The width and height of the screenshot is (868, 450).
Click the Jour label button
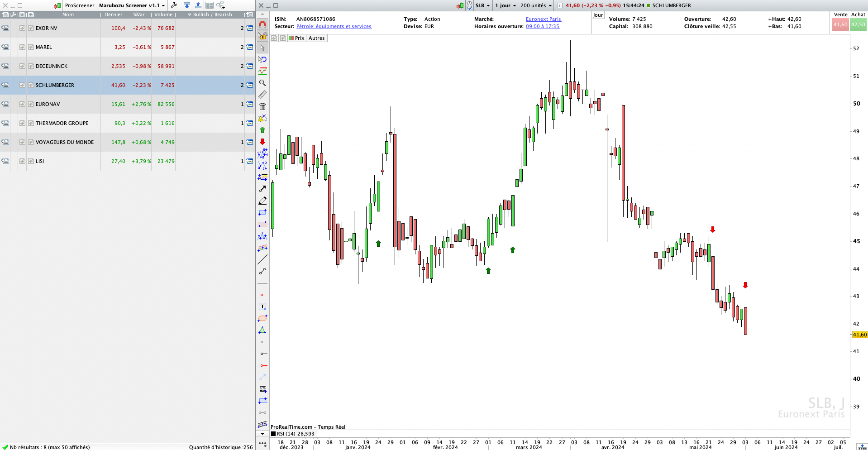(x=598, y=15)
